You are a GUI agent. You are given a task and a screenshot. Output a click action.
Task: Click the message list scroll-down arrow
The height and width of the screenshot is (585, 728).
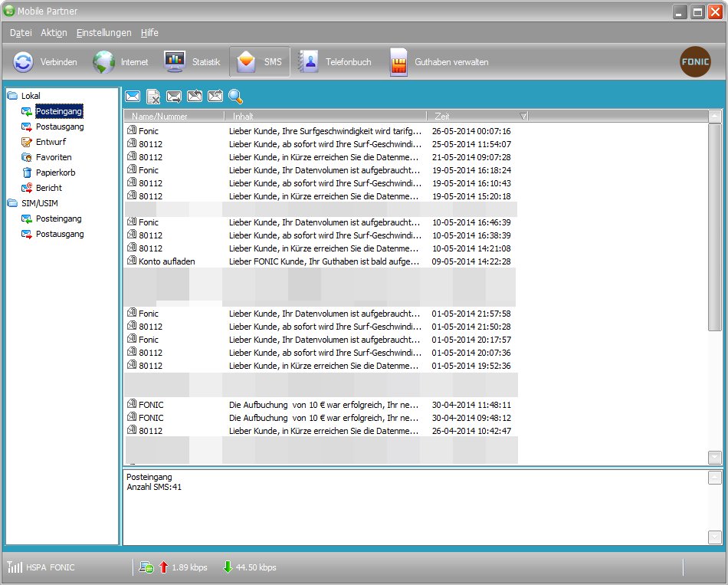tap(715, 457)
